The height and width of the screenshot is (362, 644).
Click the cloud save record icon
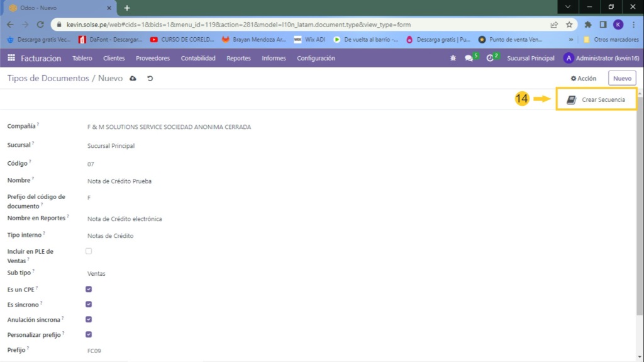pyautogui.click(x=133, y=79)
